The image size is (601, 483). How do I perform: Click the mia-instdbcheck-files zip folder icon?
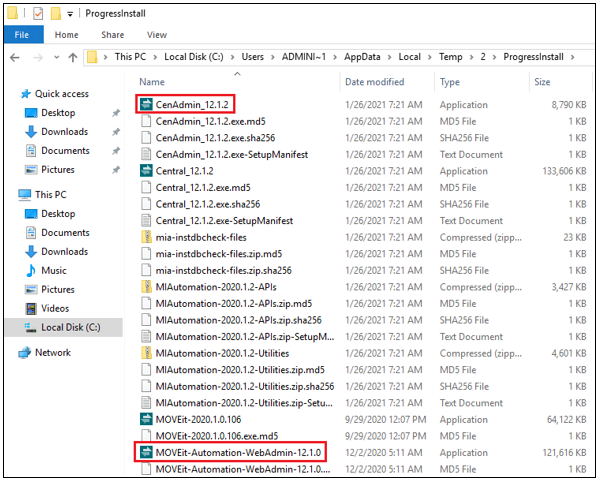click(146, 237)
